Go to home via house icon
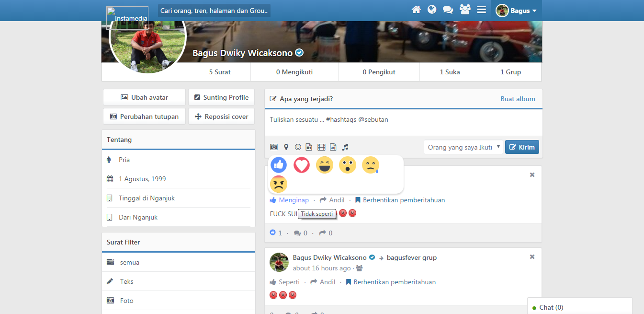The image size is (644, 314). coord(416,10)
